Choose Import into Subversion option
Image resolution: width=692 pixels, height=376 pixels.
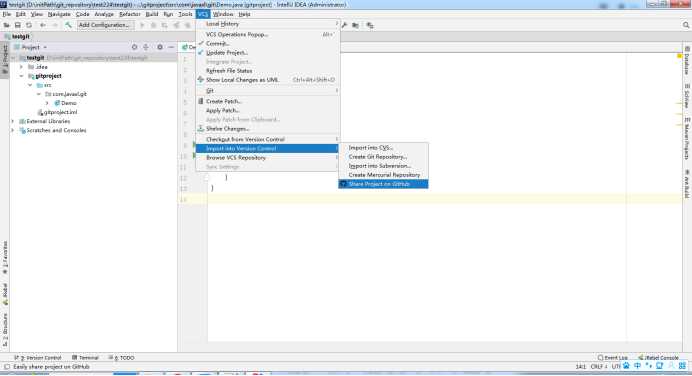point(383,166)
